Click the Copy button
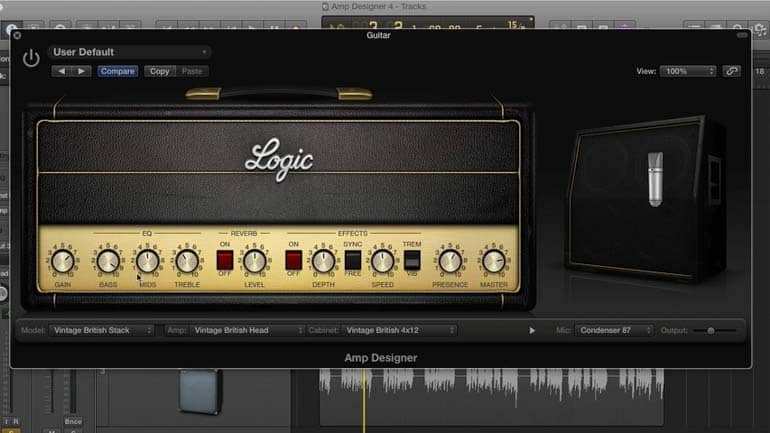The width and height of the screenshot is (770, 433). pos(160,71)
